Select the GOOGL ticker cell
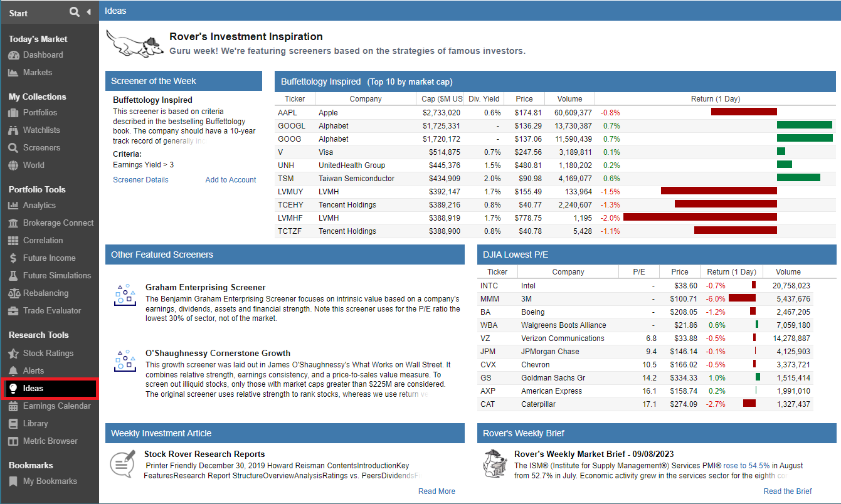The width and height of the screenshot is (841, 504). [295, 126]
